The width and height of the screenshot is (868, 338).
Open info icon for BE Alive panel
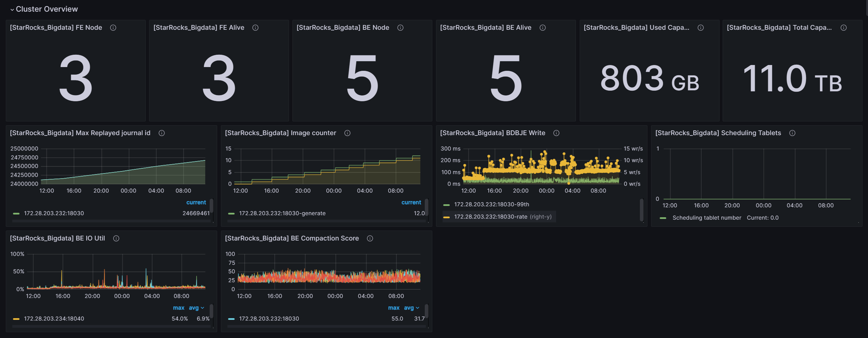click(543, 28)
